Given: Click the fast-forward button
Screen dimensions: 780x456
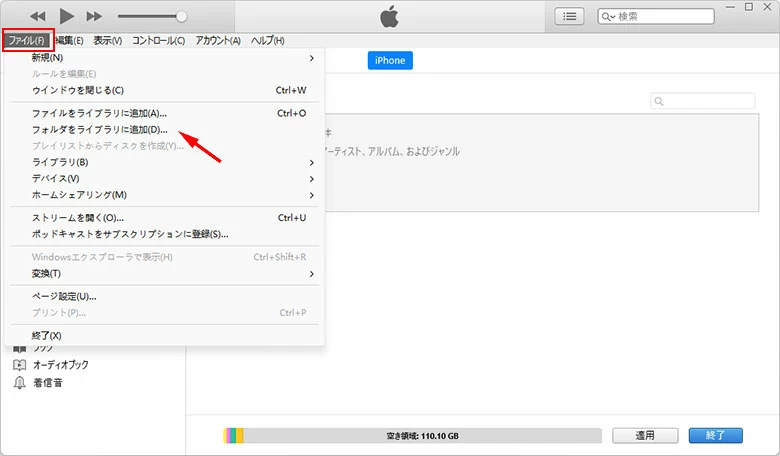Looking at the screenshot, I should coord(94,16).
